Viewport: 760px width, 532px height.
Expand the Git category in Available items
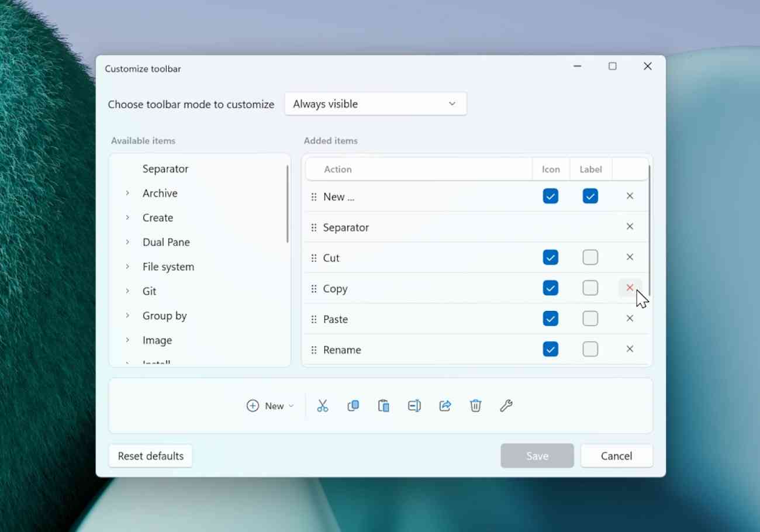(128, 291)
